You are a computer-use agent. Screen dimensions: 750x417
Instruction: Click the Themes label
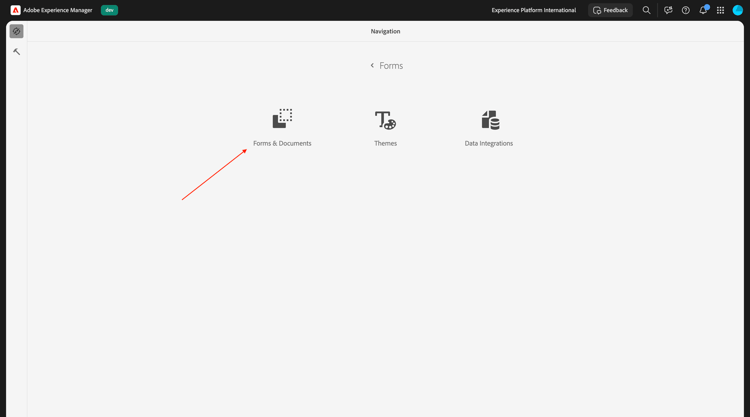coord(386,143)
